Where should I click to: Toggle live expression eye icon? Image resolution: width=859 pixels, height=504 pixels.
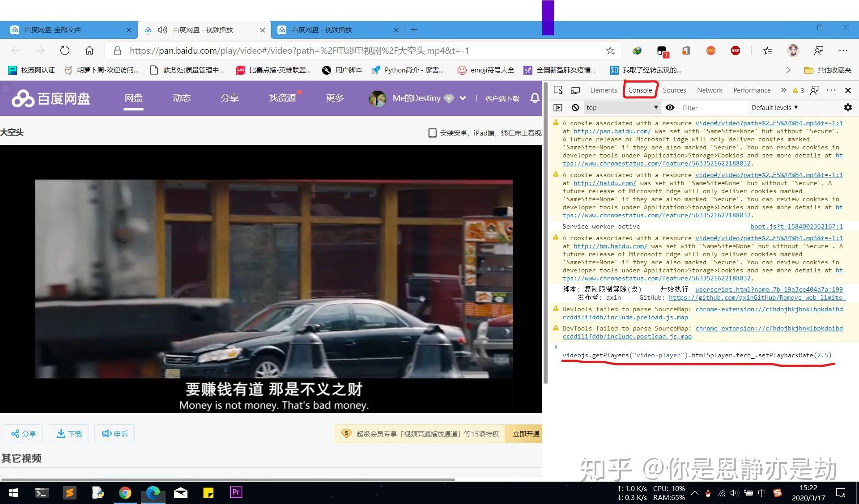pos(670,108)
